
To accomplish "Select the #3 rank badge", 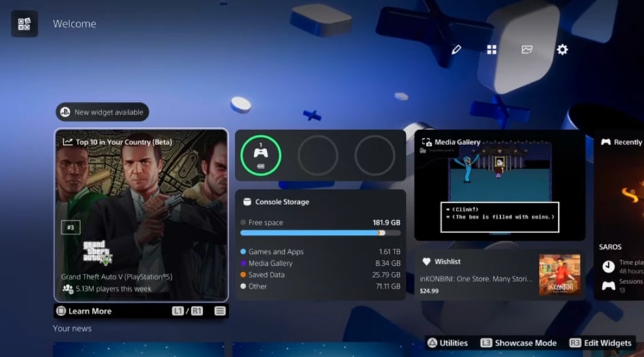I will (x=71, y=227).
